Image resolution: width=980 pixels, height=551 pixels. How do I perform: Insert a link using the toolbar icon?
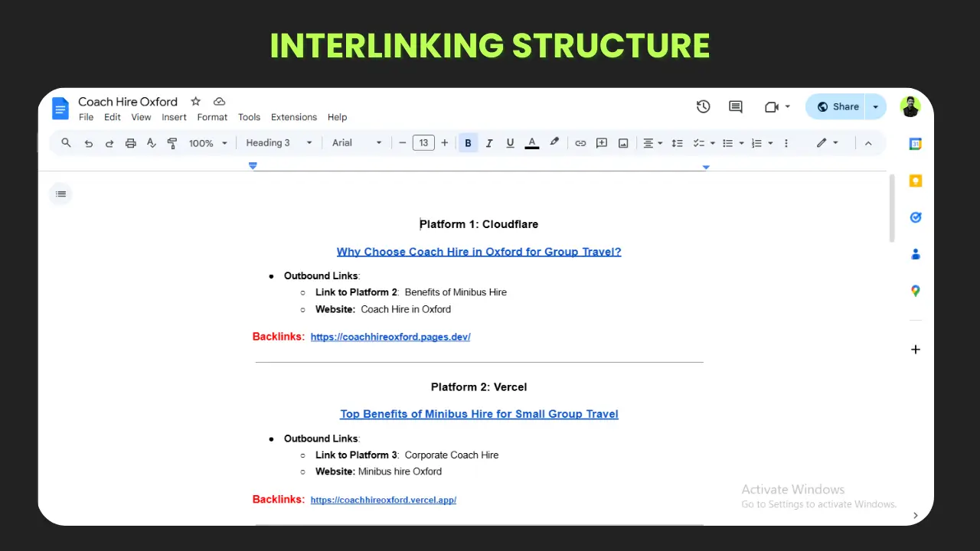click(580, 143)
